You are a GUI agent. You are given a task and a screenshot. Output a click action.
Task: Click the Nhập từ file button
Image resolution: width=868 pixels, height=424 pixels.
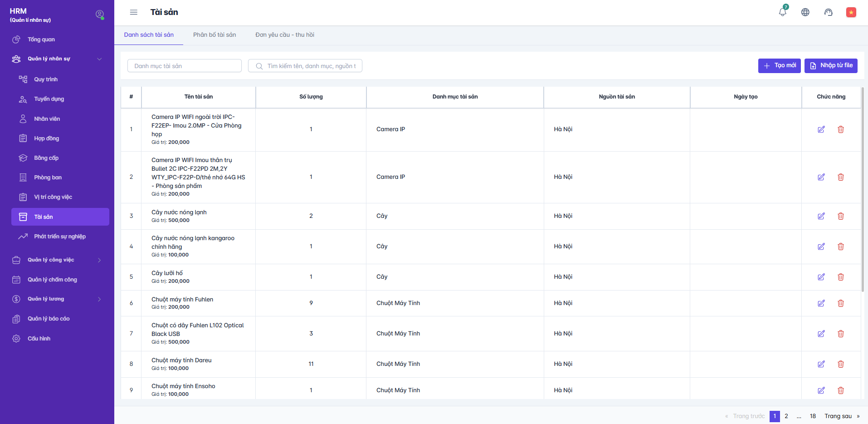(831, 65)
